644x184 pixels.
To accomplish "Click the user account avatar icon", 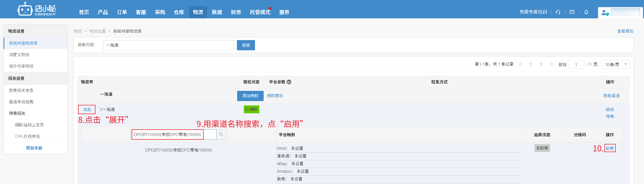I will click(605, 13).
